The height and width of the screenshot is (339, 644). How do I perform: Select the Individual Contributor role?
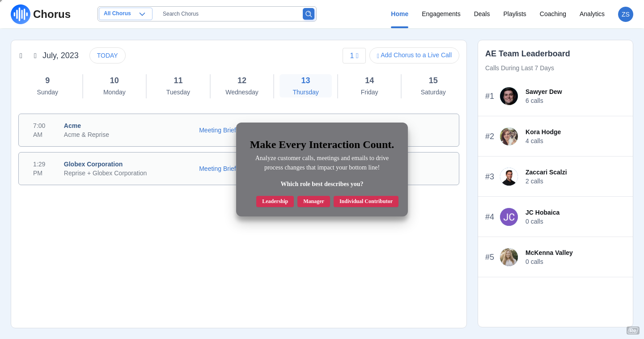(365, 201)
